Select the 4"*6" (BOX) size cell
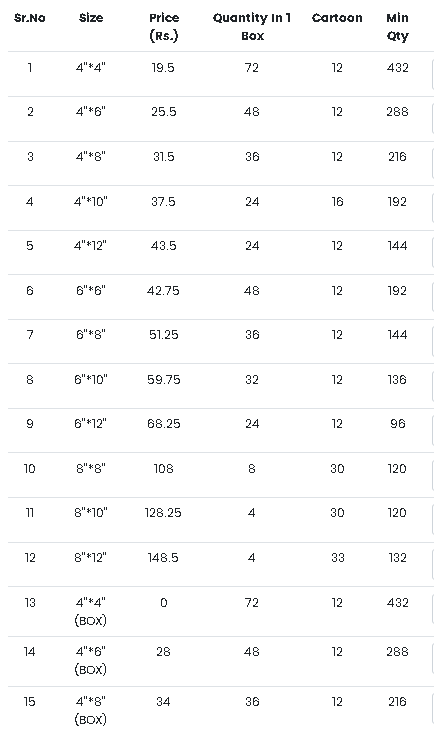This screenshot has width=434, height=735. pos(90,660)
